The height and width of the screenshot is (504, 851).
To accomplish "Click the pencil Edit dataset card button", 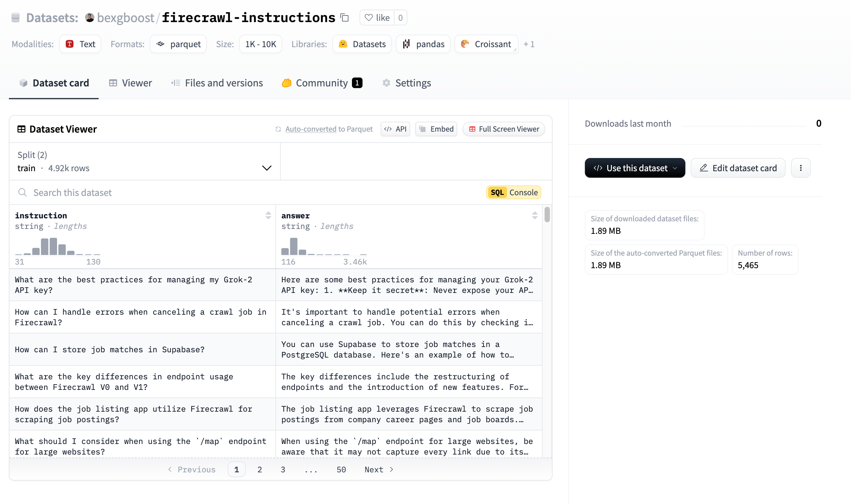I will [738, 168].
